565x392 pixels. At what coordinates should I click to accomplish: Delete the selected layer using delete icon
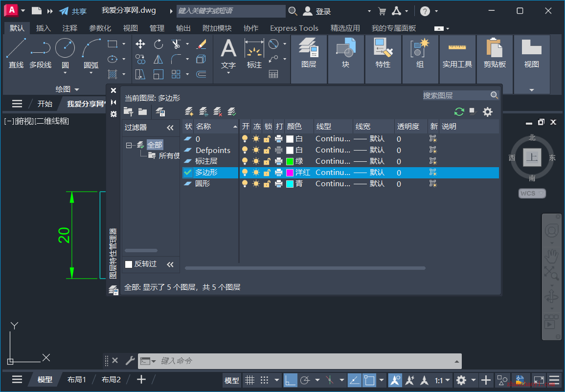click(217, 112)
